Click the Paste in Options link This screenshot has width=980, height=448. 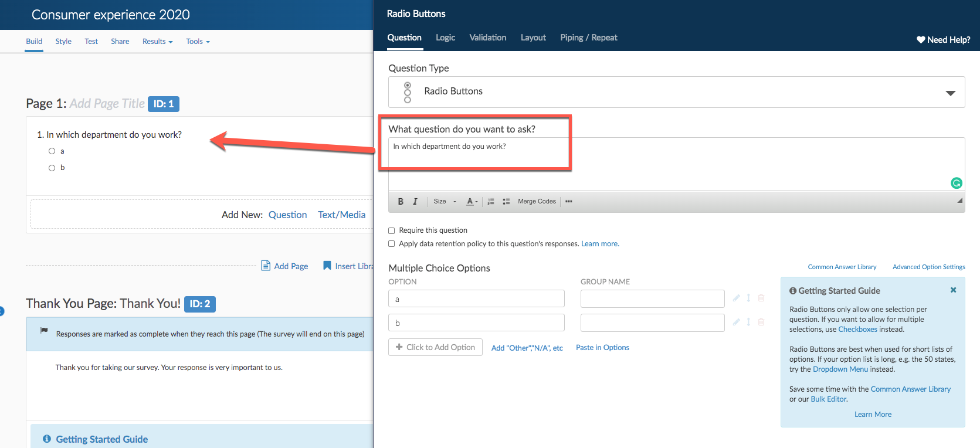[602, 347]
